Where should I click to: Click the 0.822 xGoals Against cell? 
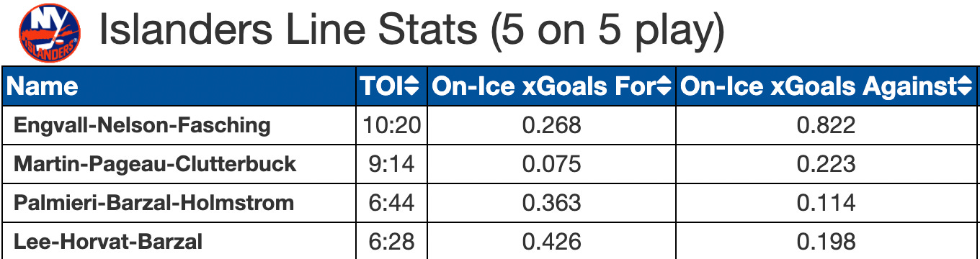[x=827, y=125]
